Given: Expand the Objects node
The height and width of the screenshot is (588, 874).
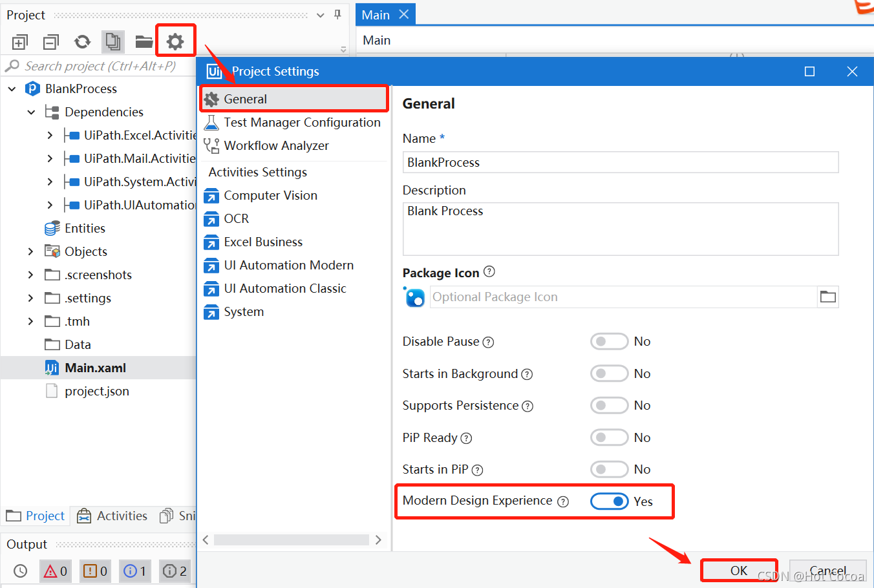Looking at the screenshot, I should click(30, 252).
